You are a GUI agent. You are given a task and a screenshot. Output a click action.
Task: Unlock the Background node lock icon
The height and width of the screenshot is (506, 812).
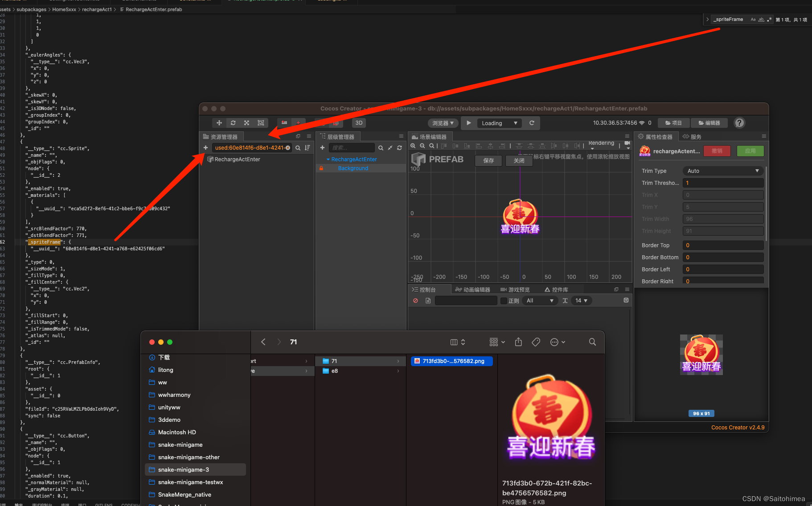coord(321,168)
